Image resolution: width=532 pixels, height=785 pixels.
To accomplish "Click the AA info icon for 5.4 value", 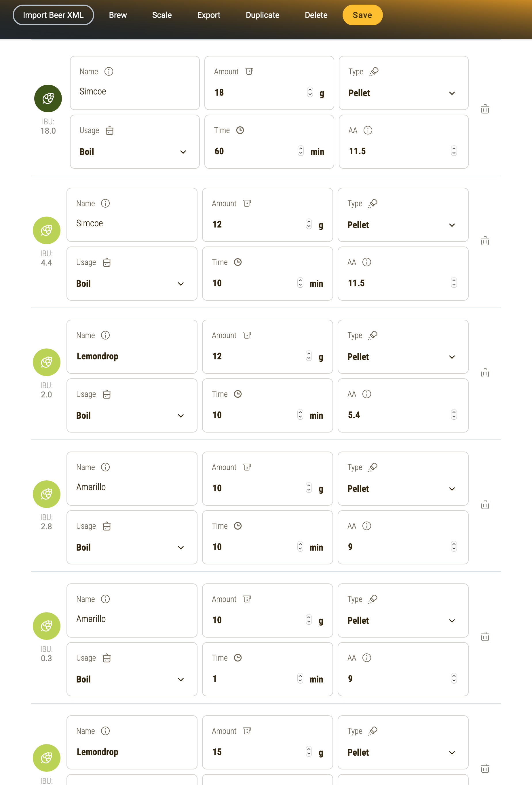I will 366,394.
